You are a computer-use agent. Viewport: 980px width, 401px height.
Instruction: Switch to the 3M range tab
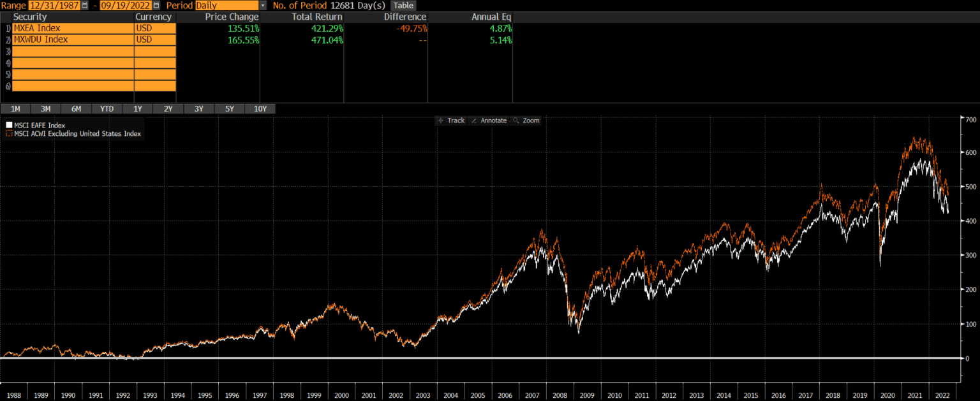[x=45, y=108]
